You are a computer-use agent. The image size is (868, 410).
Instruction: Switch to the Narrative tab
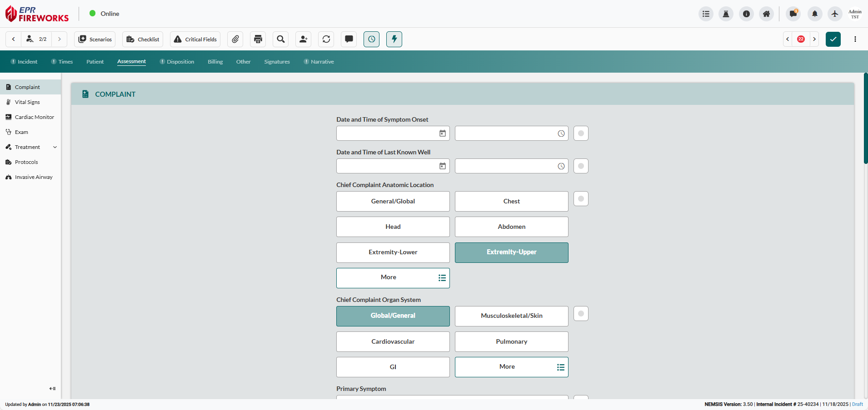click(x=322, y=61)
